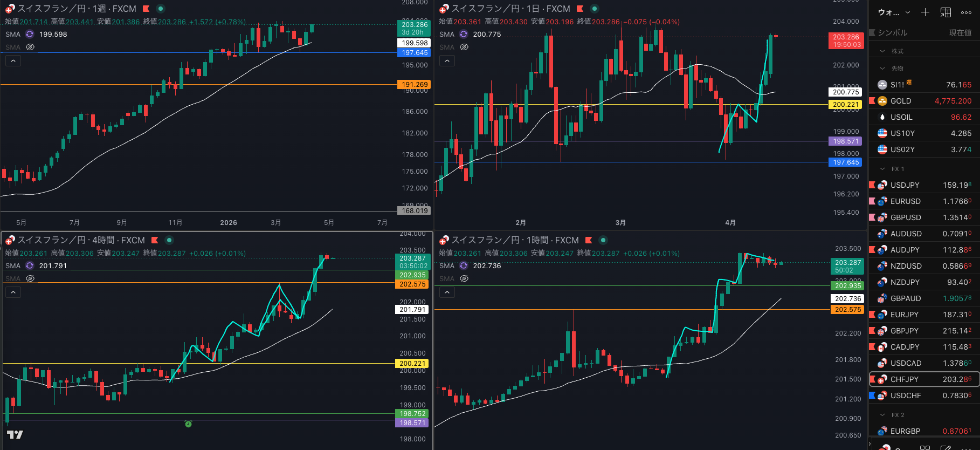Click the シンボル column header
The width and height of the screenshot is (980, 450).
(x=892, y=33)
